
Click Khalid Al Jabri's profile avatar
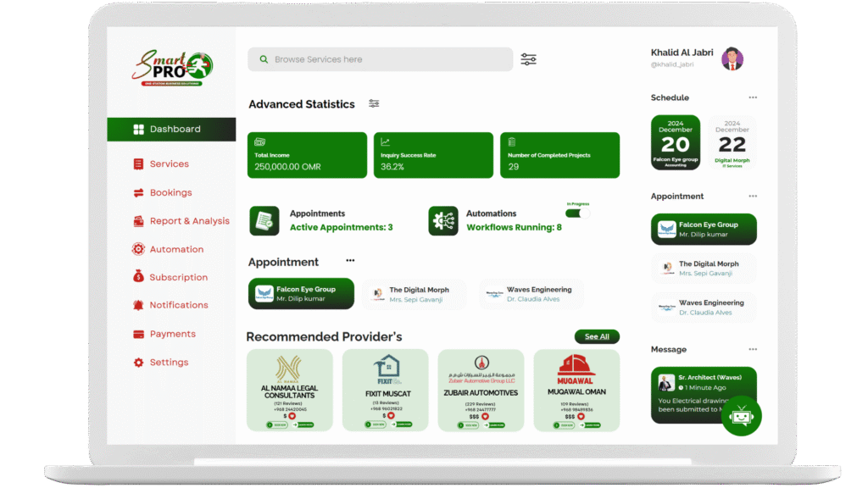[732, 58]
